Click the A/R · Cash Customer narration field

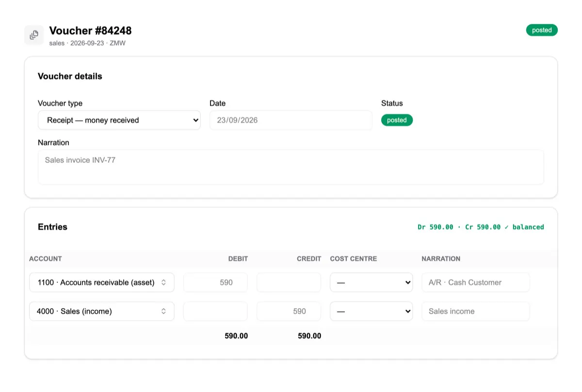(476, 282)
